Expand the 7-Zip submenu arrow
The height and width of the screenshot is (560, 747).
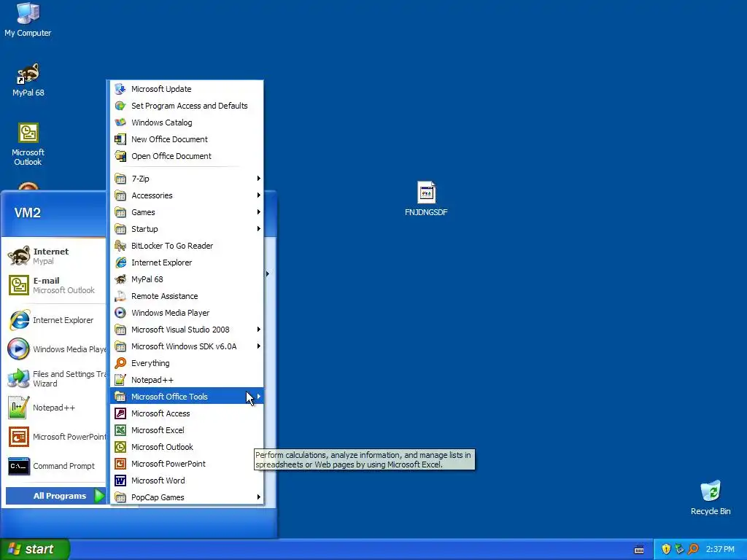click(259, 179)
